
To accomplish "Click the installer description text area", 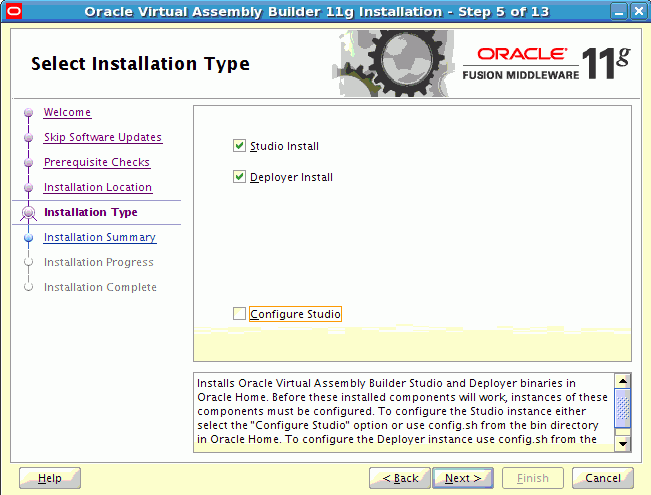I will click(x=404, y=412).
